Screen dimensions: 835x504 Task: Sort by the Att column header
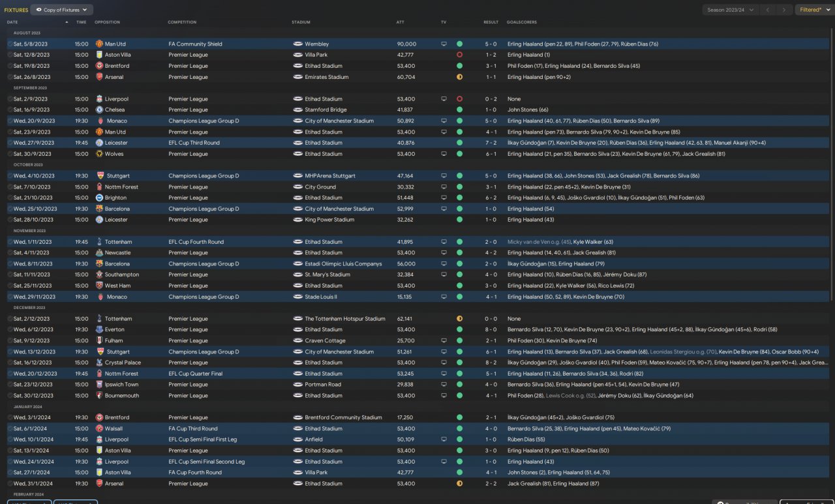[400, 22]
